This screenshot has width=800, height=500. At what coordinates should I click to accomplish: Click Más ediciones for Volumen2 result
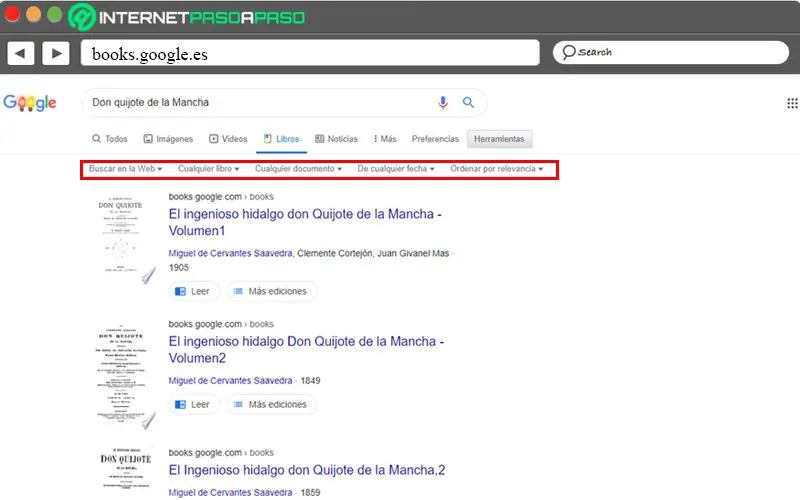tap(272, 405)
